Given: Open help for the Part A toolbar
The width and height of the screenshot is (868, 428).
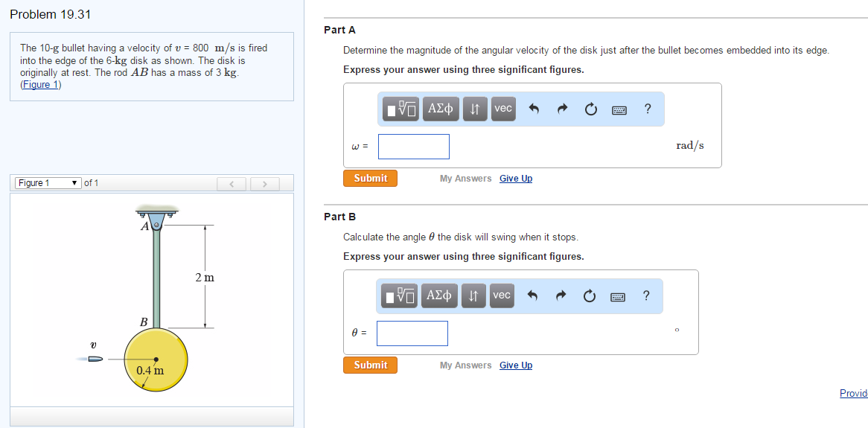Looking at the screenshot, I should tap(648, 109).
